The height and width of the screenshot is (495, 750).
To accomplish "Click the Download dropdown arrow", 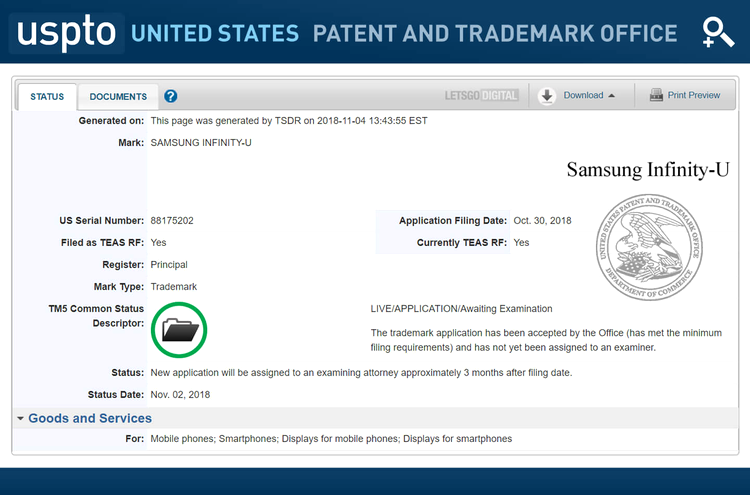I will click(x=611, y=96).
